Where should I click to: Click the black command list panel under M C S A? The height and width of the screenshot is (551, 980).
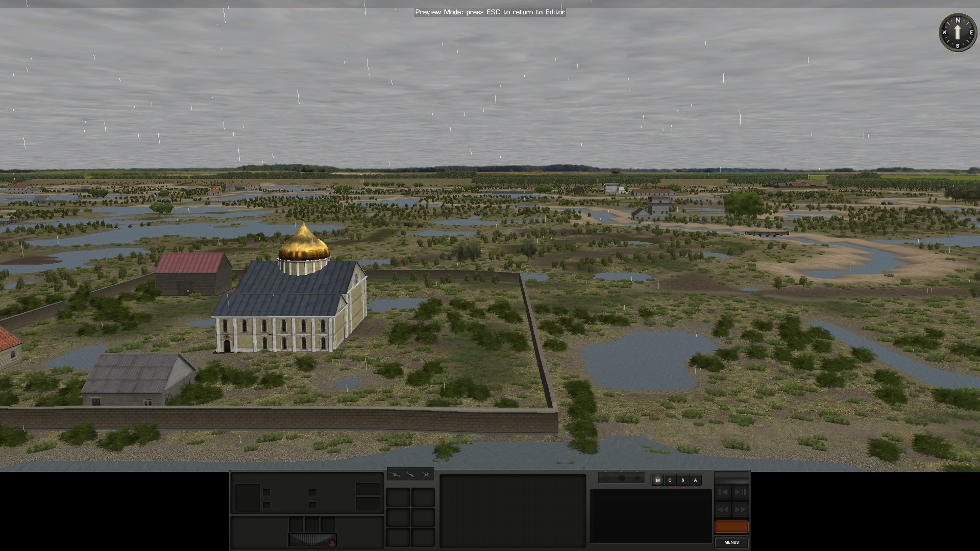tap(651, 516)
